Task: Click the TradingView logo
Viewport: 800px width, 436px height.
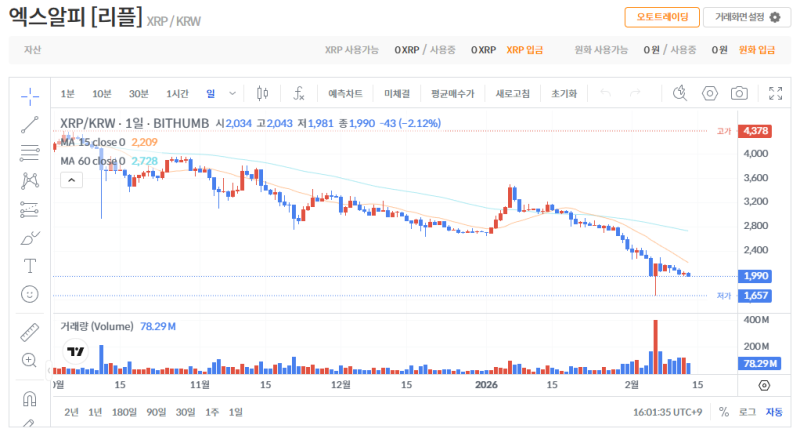Action: click(x=76, y=351)
